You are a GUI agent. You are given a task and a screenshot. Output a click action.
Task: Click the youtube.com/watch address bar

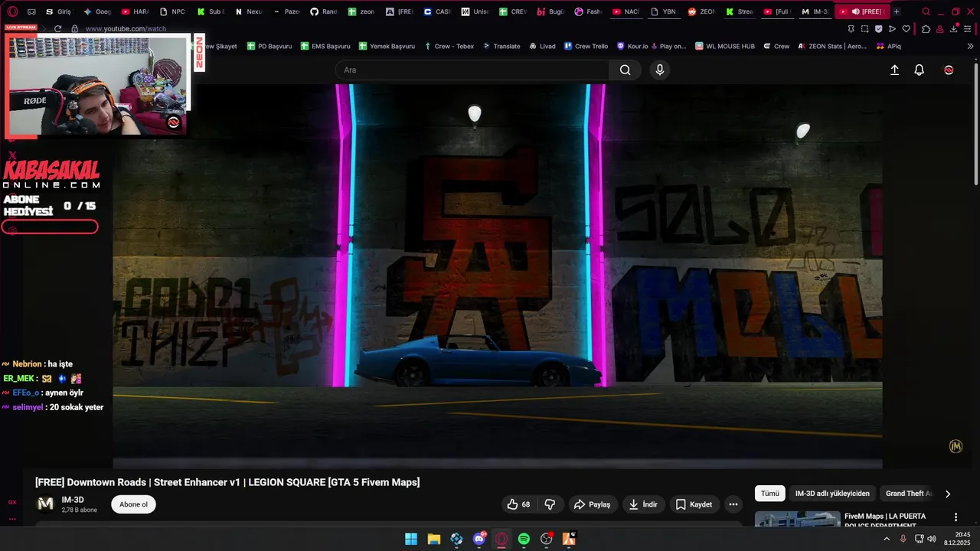[126, 29]
